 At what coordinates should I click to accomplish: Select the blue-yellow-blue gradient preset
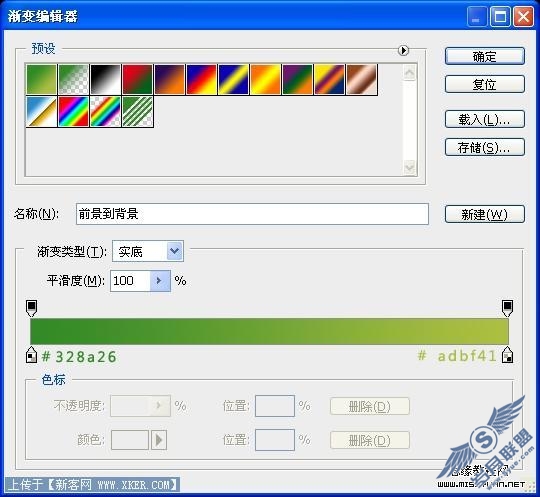[x=233, y=79]
